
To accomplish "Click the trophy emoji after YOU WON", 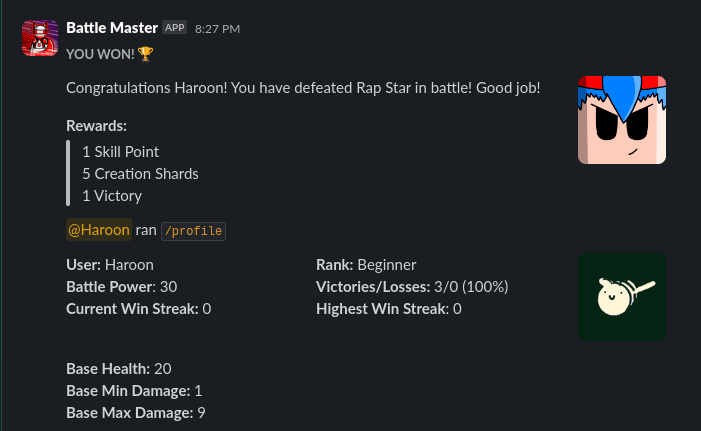I will coord(145,54).
